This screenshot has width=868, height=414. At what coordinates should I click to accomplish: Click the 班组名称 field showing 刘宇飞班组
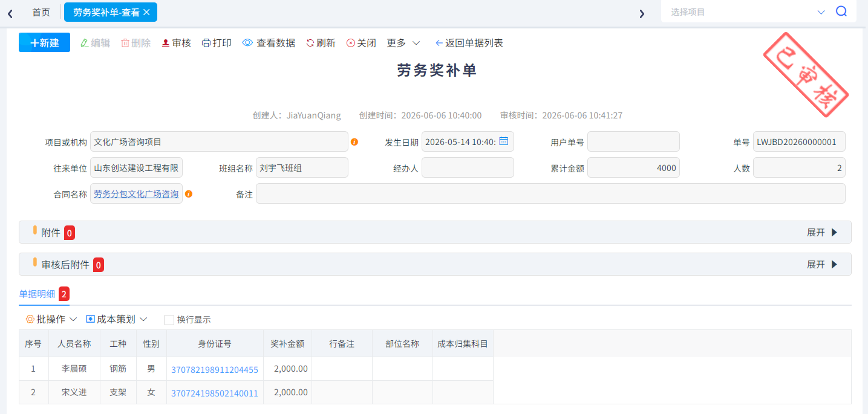(x=302, y=167)
